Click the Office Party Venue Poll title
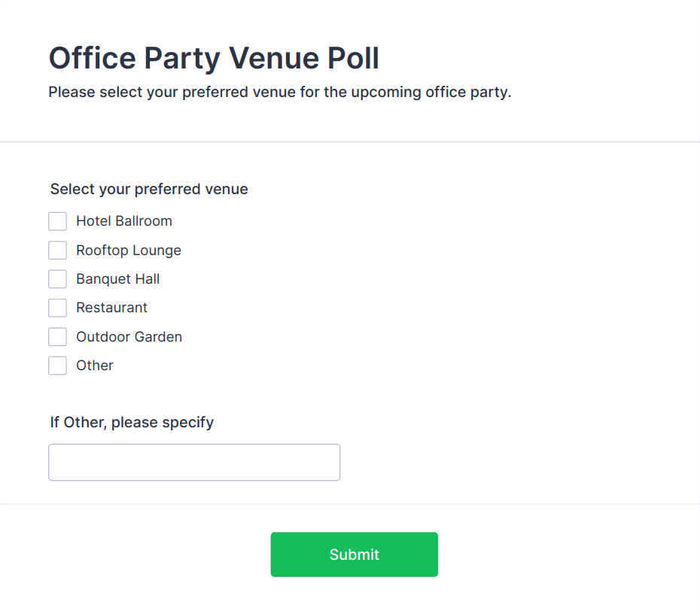700x614 pixels. coord(214,58)
